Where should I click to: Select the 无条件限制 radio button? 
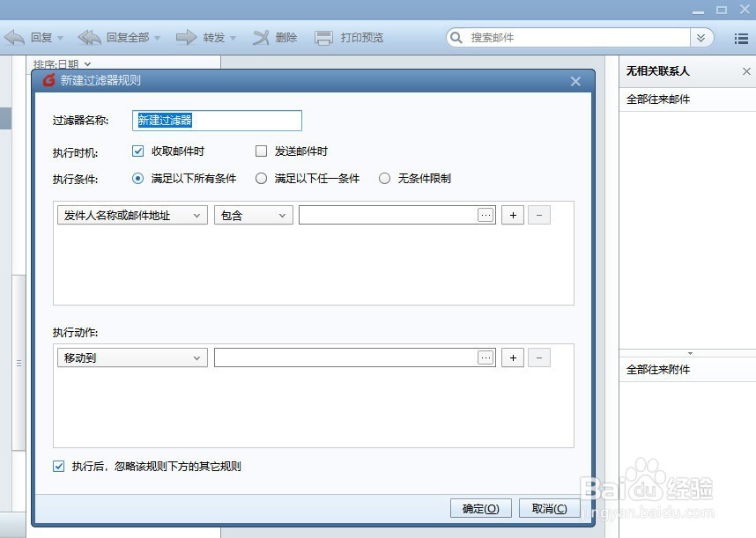(384, 178)
